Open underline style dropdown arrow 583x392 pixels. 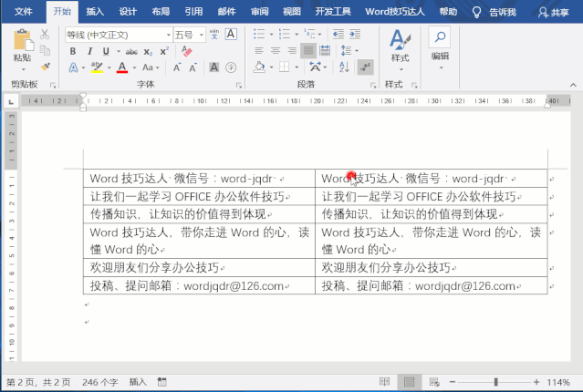(119, 51)
